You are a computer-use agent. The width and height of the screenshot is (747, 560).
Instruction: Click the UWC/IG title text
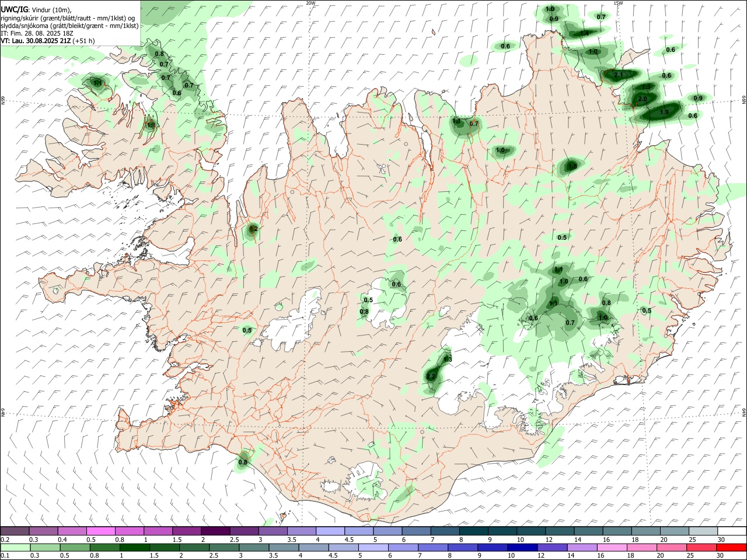[x=14, y=9]
